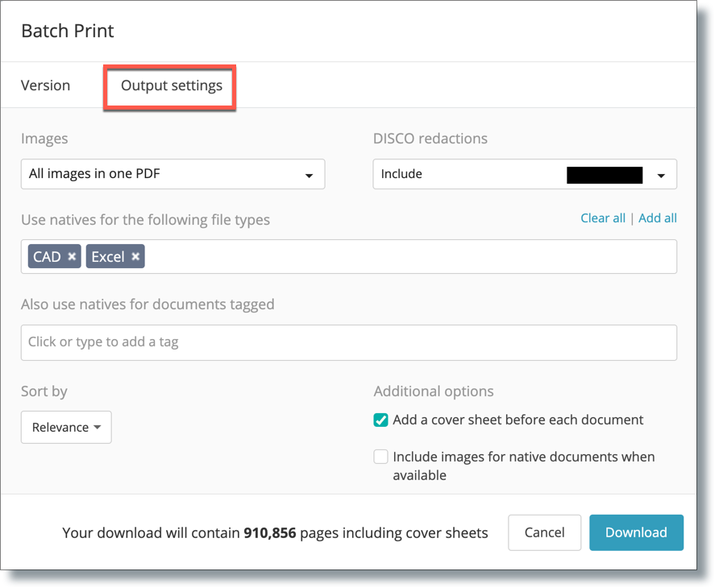Screen dimensions: 715x588
Task: Click the Add all link
Action: click(x=658, y=217)
